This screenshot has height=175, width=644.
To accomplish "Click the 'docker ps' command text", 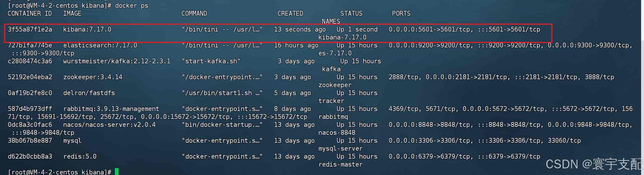I will [x=132, y=6].
